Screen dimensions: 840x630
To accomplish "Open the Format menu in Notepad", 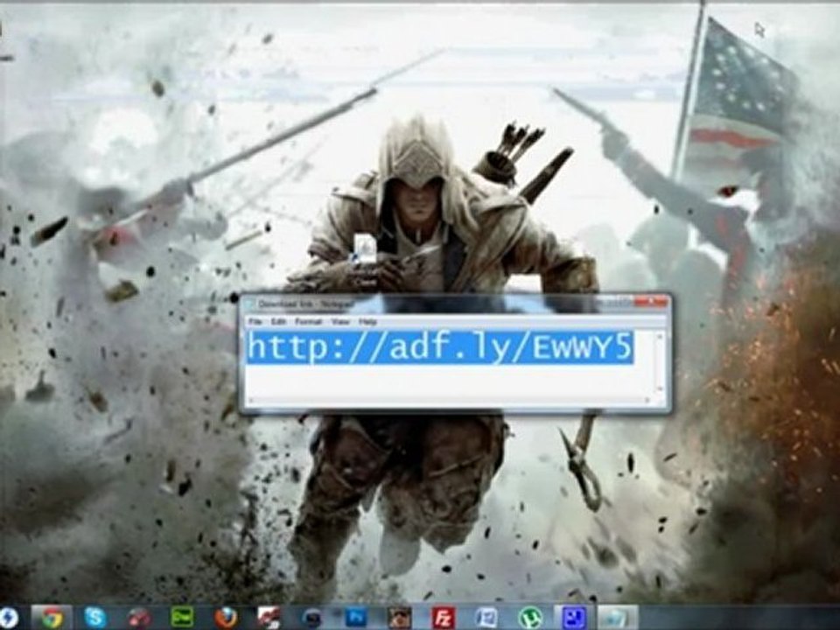I will (309, 322).
